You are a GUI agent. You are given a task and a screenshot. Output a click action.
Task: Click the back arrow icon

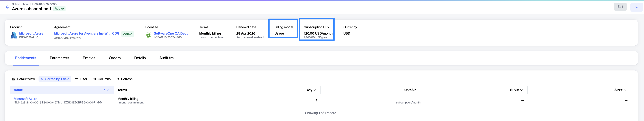[7, 7]
